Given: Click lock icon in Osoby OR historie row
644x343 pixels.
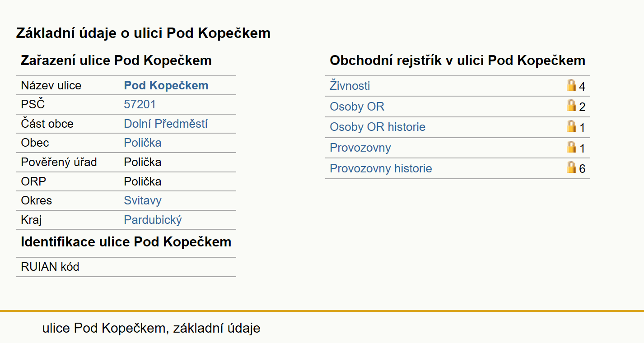Looking at the screenshot, I should (x=571, y=126).
